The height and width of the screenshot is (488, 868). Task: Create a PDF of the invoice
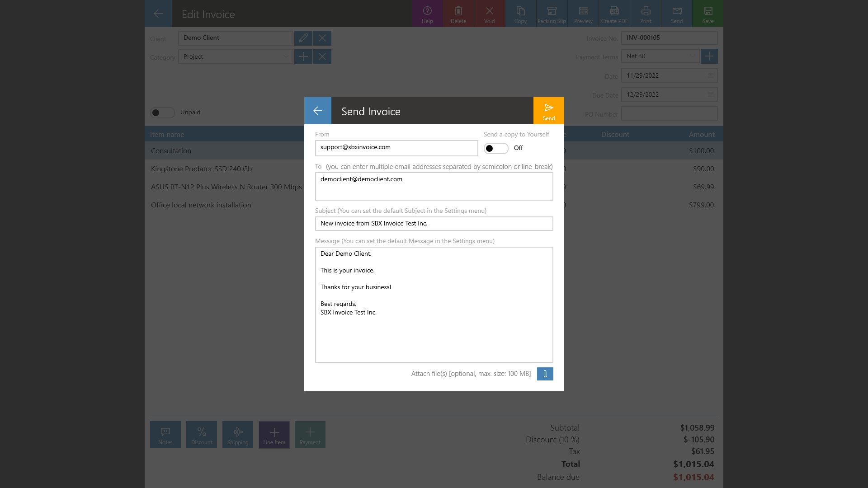(x=614, y=14)
